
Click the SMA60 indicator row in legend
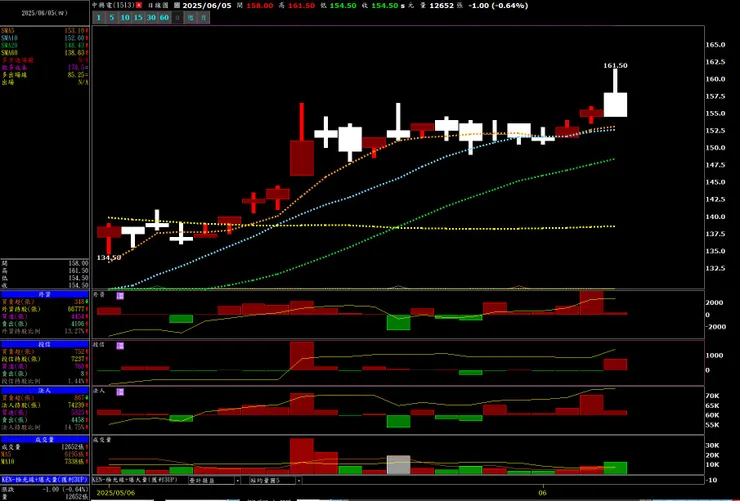coord(44,53)
